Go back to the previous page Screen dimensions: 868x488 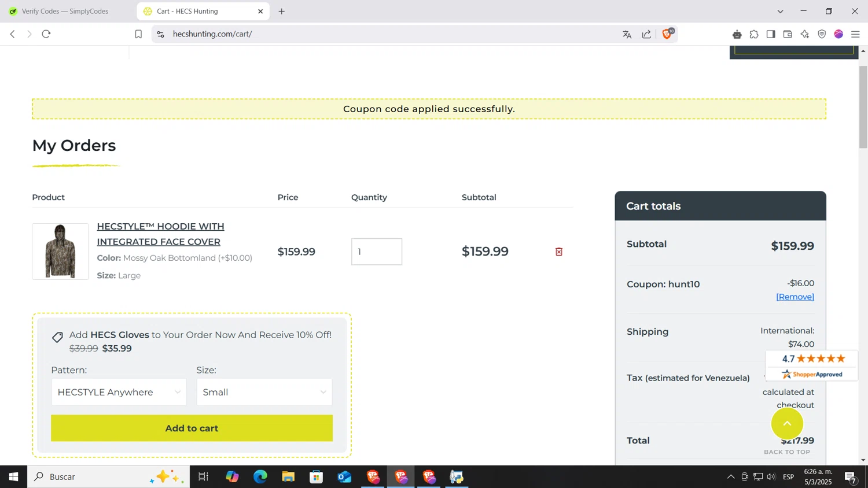coord(13,34)
